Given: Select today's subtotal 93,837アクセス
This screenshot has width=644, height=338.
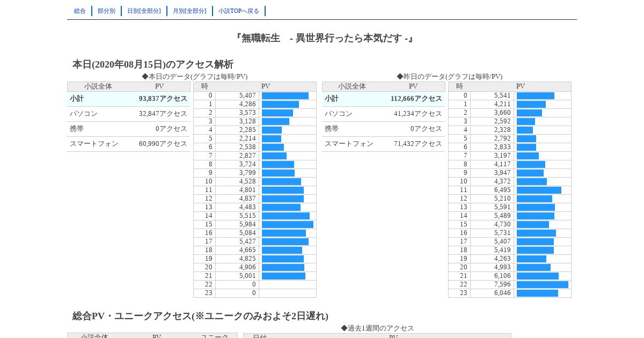Looking at the screenshot, I should 163,99.
